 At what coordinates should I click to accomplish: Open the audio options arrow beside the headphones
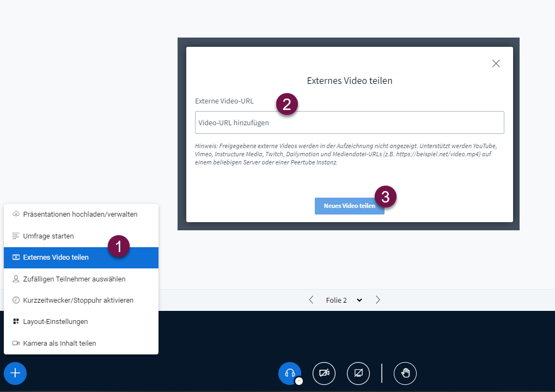click(x=299, y=381)
